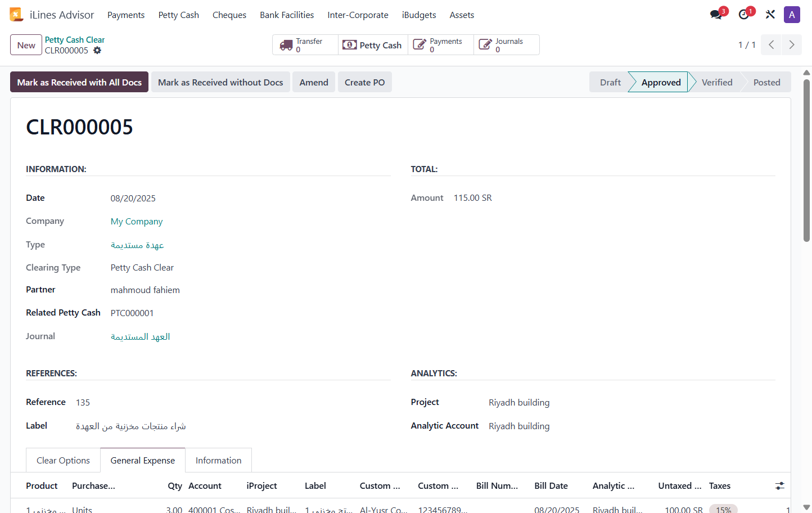812x513 pixels.
Task: Open the iLines Advisor home logo
Action: coord(16,15)
